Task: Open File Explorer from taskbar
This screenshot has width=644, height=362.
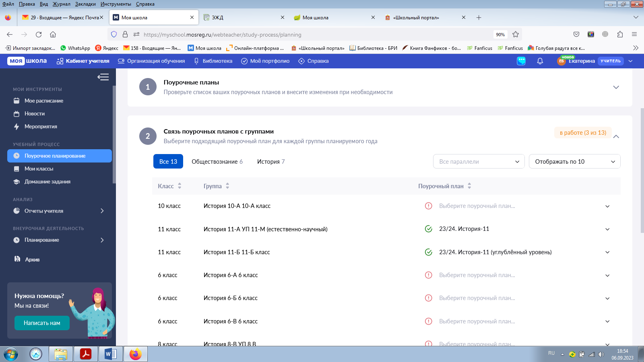Action: coord(61,354)
